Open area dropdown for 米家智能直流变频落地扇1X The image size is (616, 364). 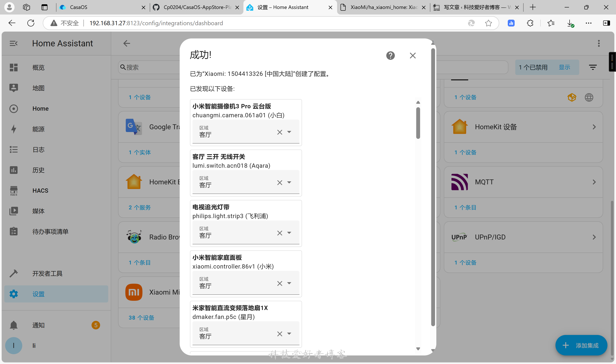click(289, 334)
